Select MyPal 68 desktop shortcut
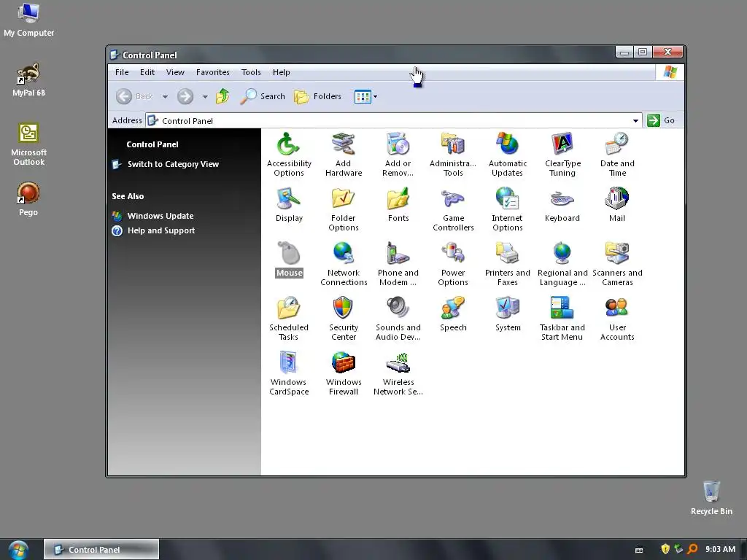Viewport: 747px width, 560px height. click(x=28, y=80)
